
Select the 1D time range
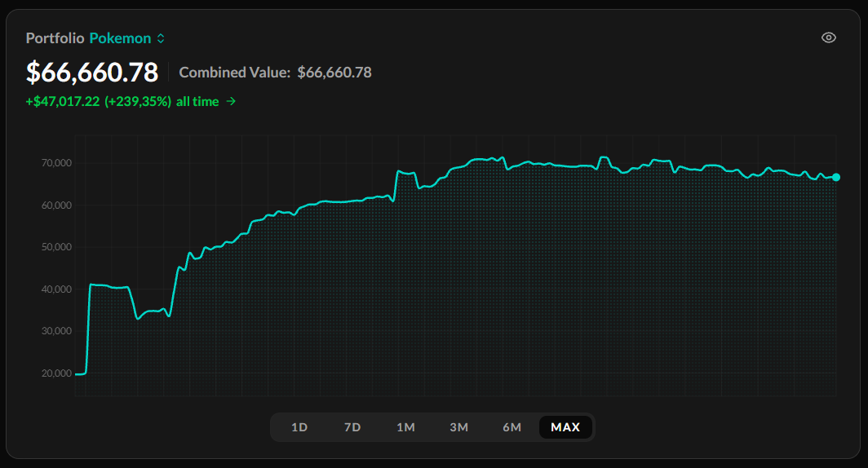(299, 427)
